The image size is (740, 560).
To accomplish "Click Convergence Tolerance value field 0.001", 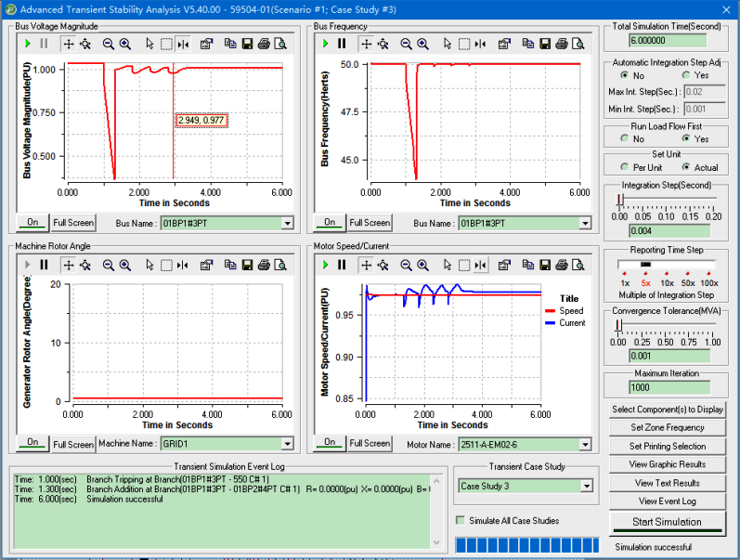I will tap(669, 356).
